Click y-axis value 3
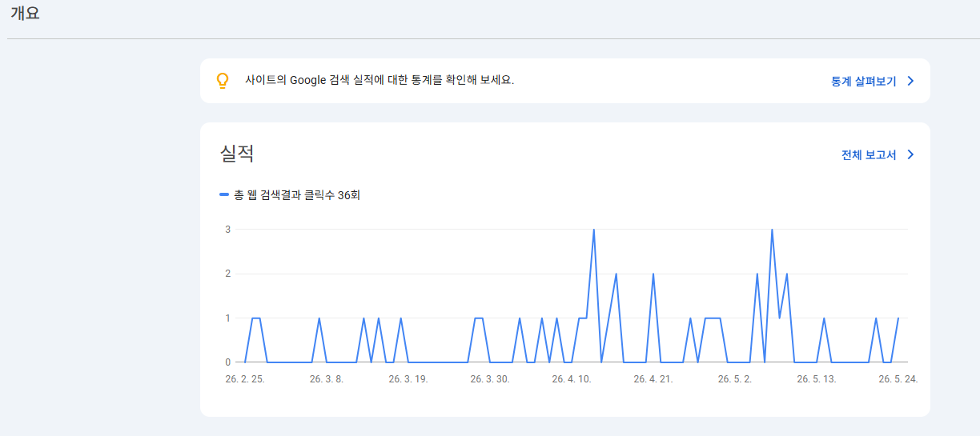980x436 pixels. (227, 229)
